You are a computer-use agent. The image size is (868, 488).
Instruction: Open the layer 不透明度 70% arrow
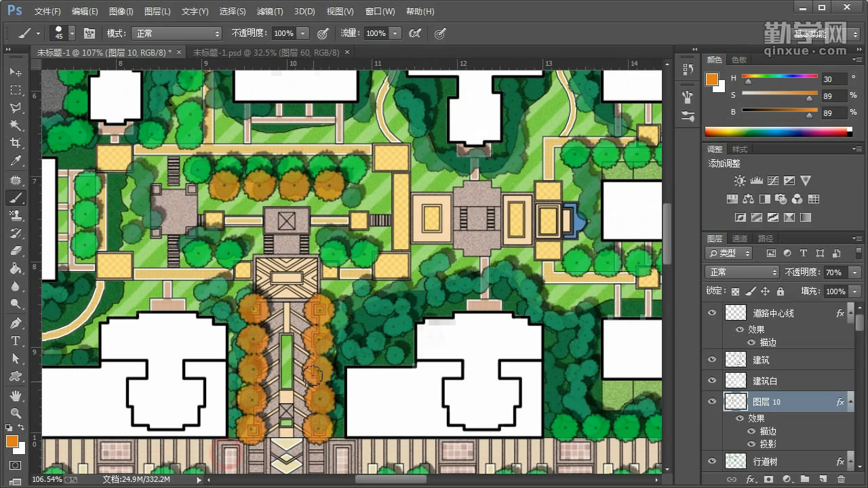(854, 272)
